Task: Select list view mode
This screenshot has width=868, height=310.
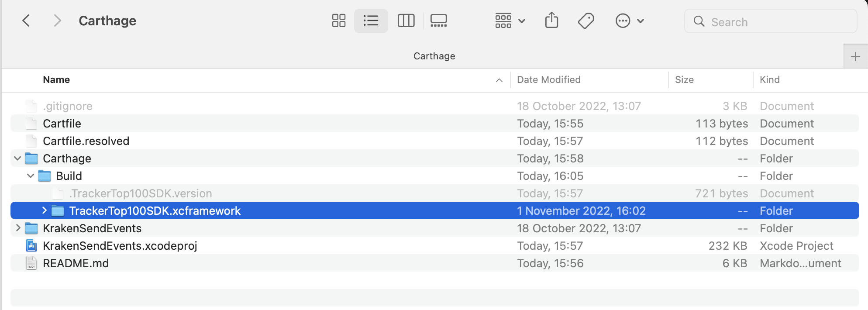Action: coord(371,21)
